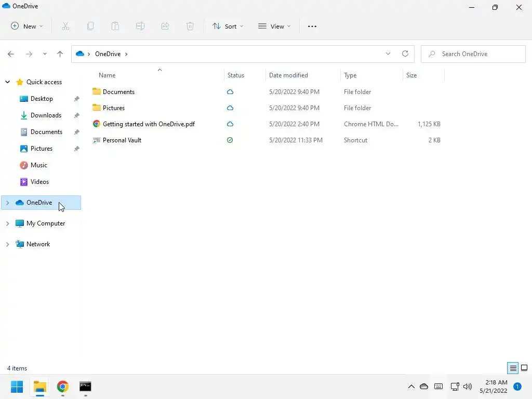Open the New item dropdown
The width and height of the screenshot is (532, 399).
pos(27,26)
